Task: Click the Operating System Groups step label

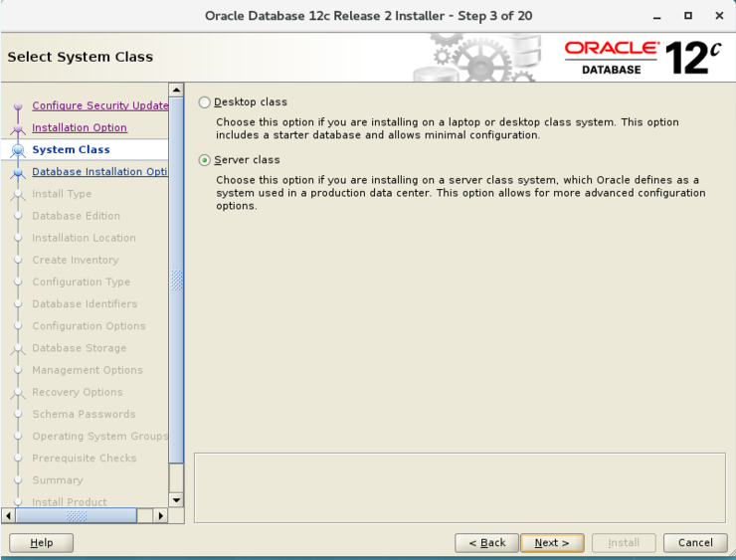Action: coord(100,437)
